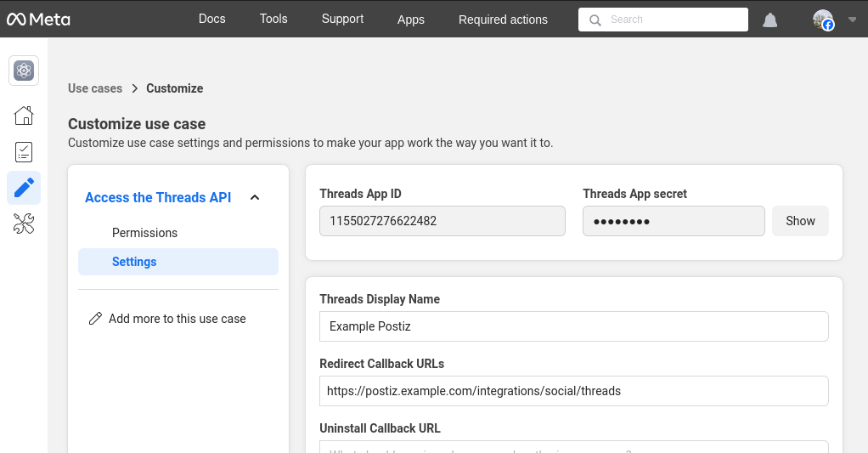Collapse Access the Threads API section
Viewport: 868px width, 453px height.
(x=255, y=198)
